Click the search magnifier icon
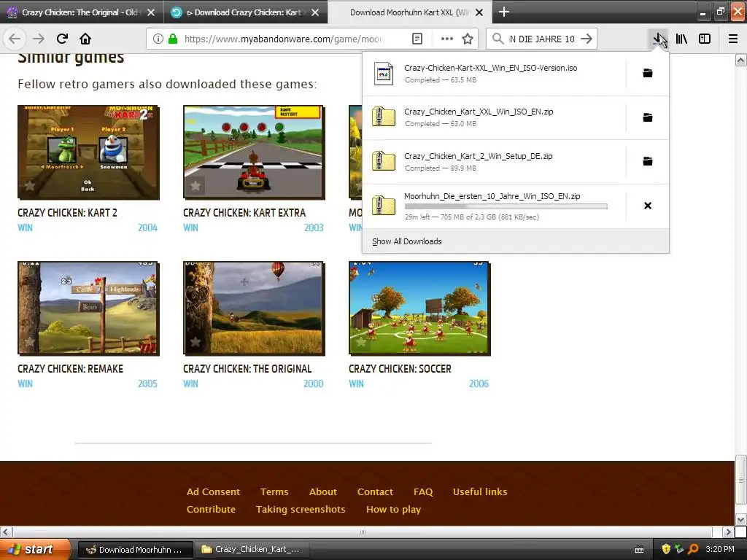Screen dimensions: 747x560 (498, 39)
